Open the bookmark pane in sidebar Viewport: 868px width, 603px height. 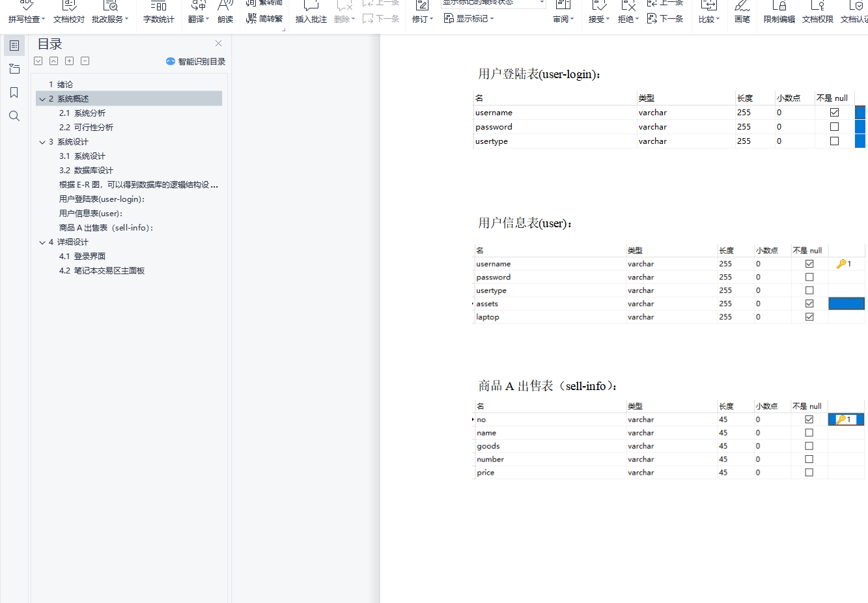[x=14, y=92]
